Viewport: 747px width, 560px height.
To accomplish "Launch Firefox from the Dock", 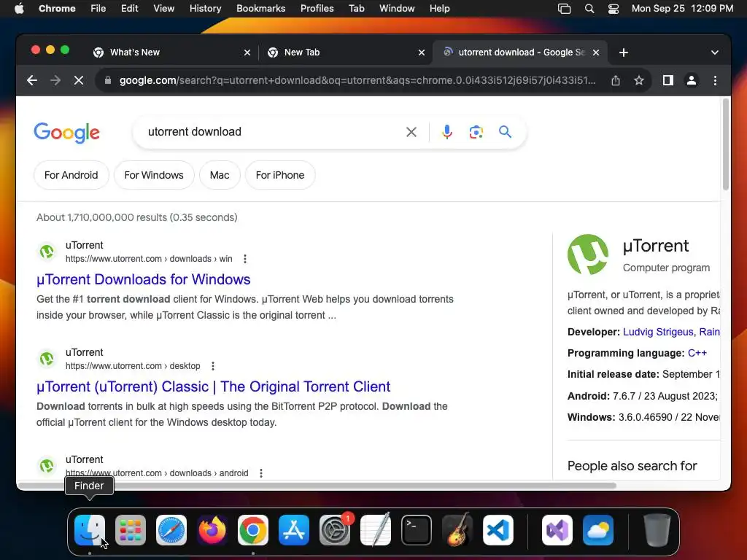I will point(212,530).
